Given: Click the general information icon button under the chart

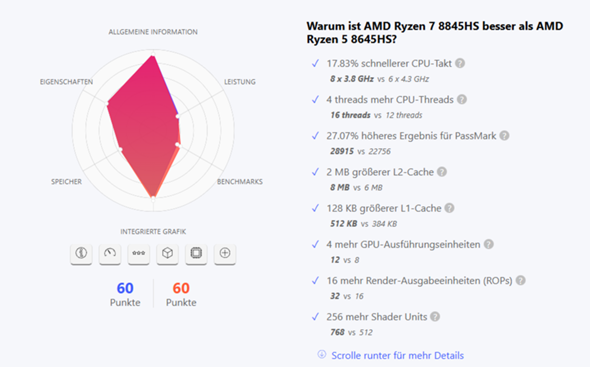Looking at the screenshot, I should click(x=81, y=253).
